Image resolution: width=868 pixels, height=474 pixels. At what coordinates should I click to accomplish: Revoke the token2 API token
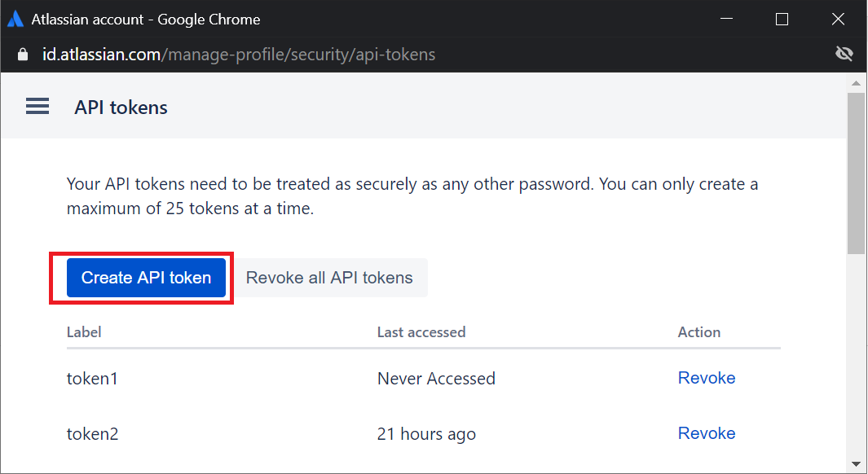(x=706, y=433)
